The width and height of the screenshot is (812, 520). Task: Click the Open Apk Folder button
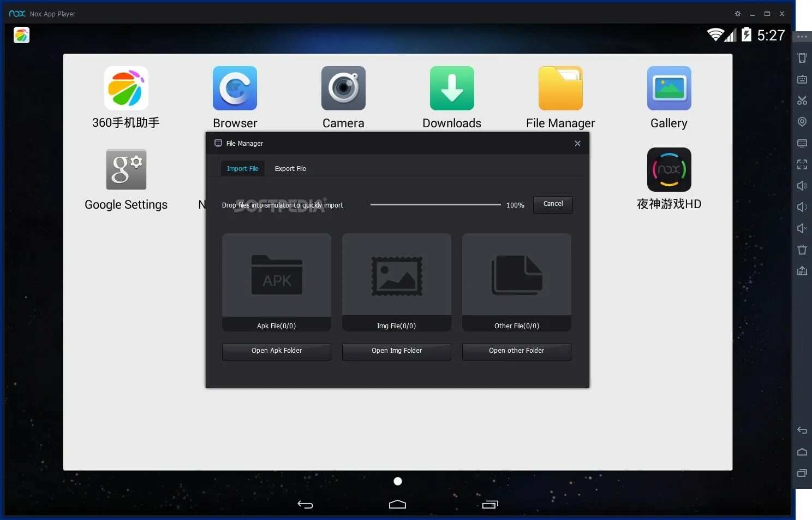[277, 351]
